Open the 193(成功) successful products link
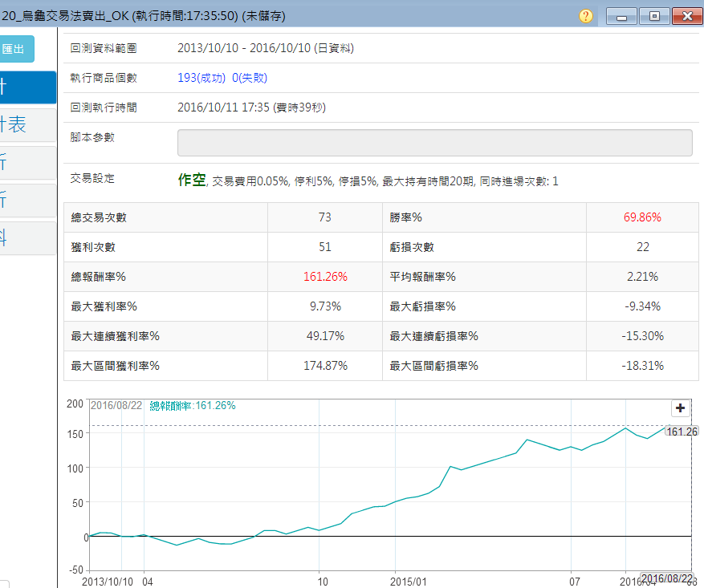This screenshot has height=588, width=704. pyautogui.click(x=201, y=78)
